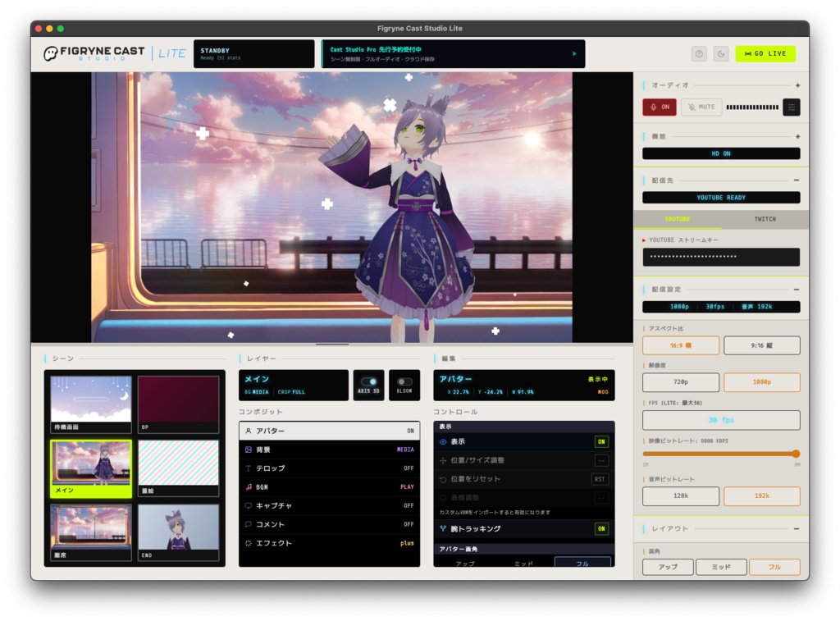Viewport: 840px width, 621px height.
Task: Click the BGM layer music note icon
Action: tap(248, 487)
